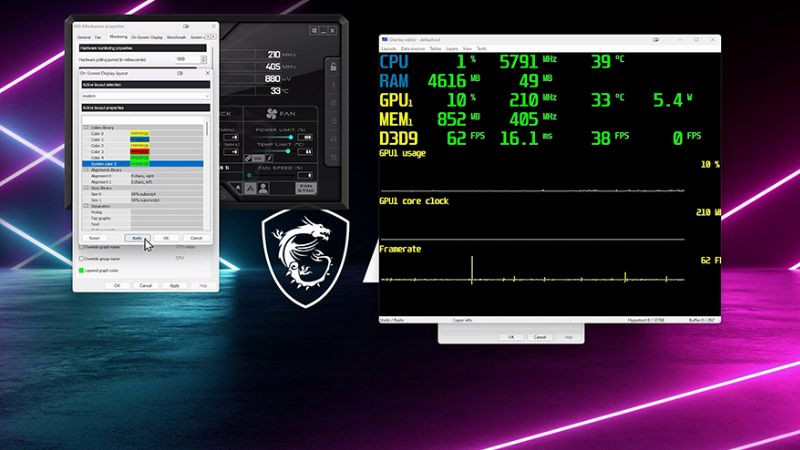Image resolution: width=800 pixels, height=450 pixels.
Task: Click the fan icon in FAN header
Action: tap(271, 114)
